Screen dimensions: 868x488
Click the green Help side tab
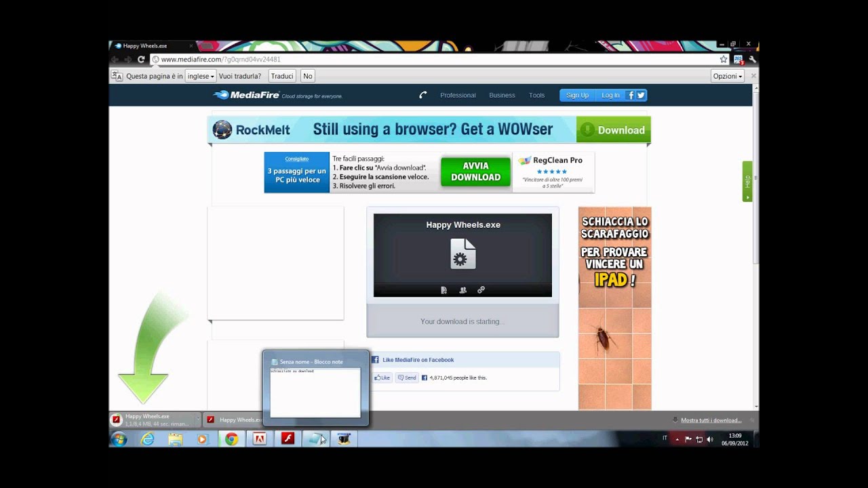click(747, 181)
